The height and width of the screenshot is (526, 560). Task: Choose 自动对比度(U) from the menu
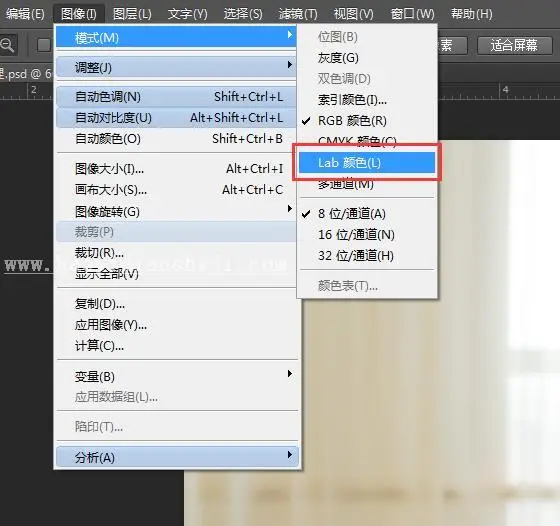(x=176, y=117)
